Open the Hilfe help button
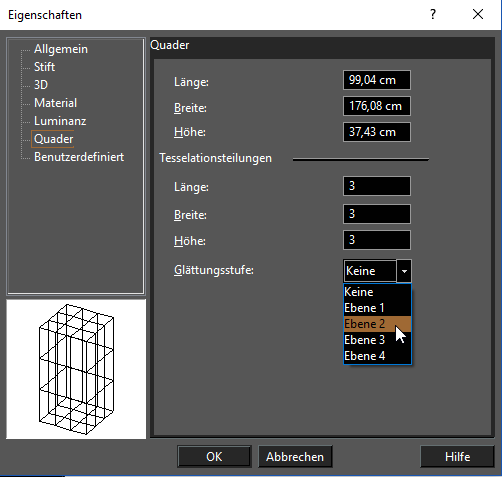502x477 pixels. pyautogui.click(x=457, y=457)
